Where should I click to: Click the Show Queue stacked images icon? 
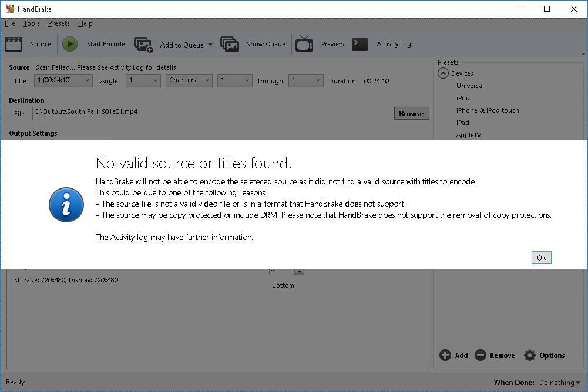click(x=230, y=44)
